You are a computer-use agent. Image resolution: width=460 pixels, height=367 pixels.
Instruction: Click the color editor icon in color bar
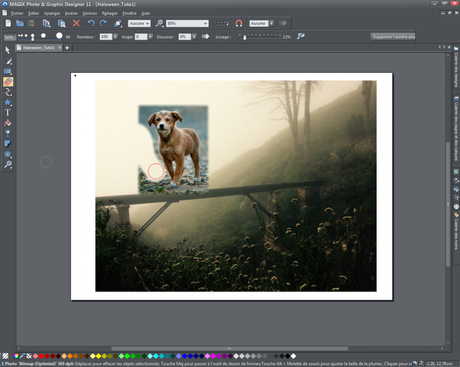pos(16,356)
